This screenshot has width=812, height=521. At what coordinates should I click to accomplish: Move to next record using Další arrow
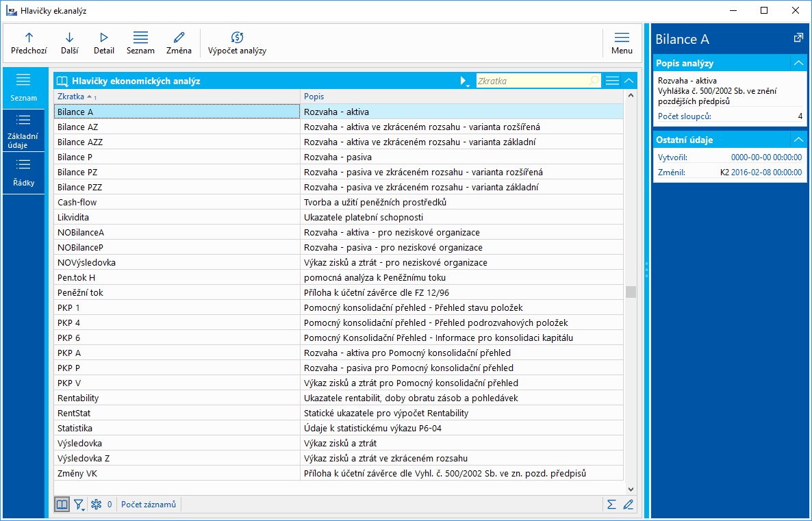69,44
